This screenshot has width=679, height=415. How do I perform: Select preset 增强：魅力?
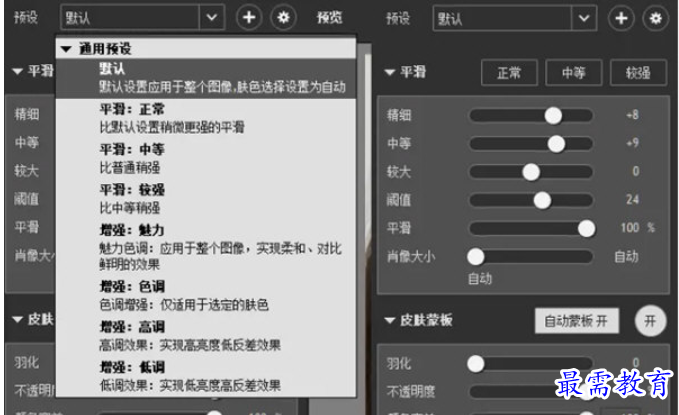pyautogui.click(x=206, y=247)
